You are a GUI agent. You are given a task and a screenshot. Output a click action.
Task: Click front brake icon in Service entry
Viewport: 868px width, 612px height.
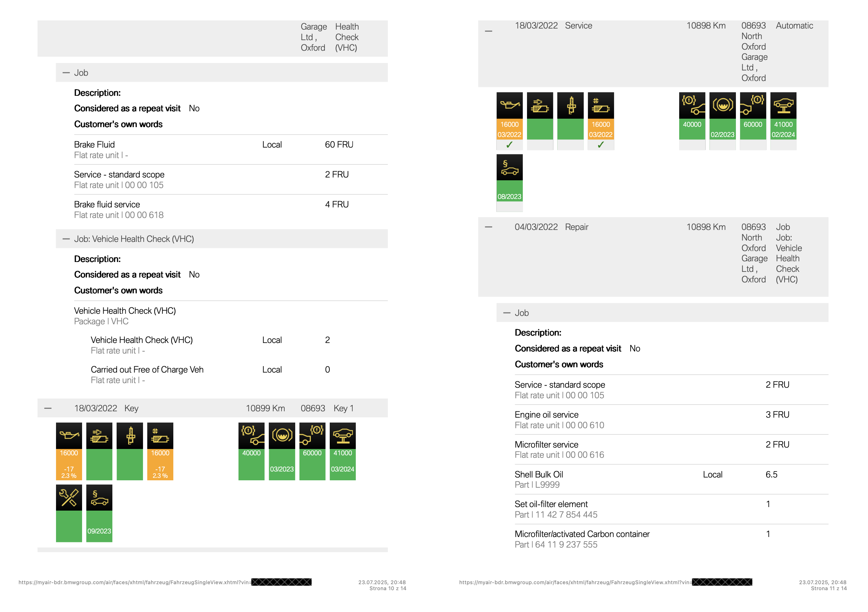click(692, 105)
